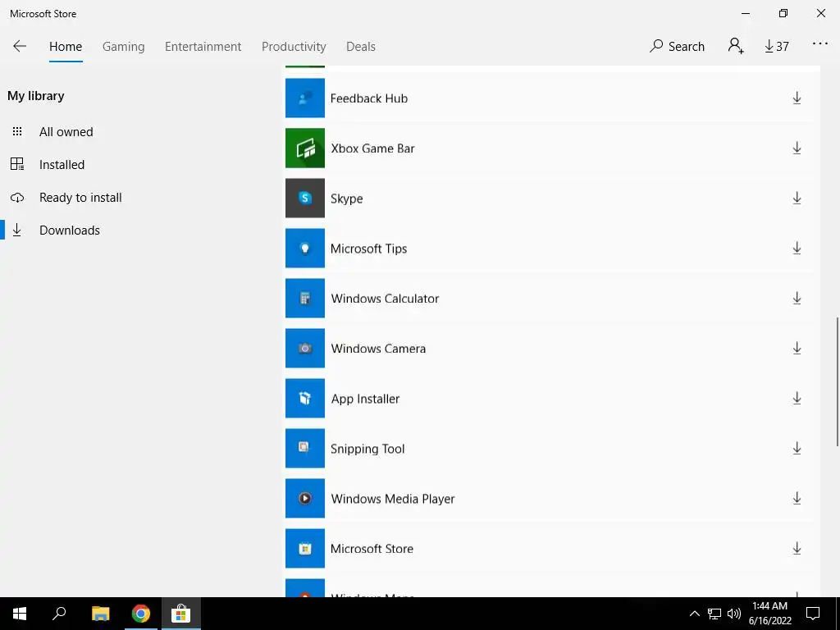
Task: Download update for Snipping Tool
Action: [x=797, y=449]
